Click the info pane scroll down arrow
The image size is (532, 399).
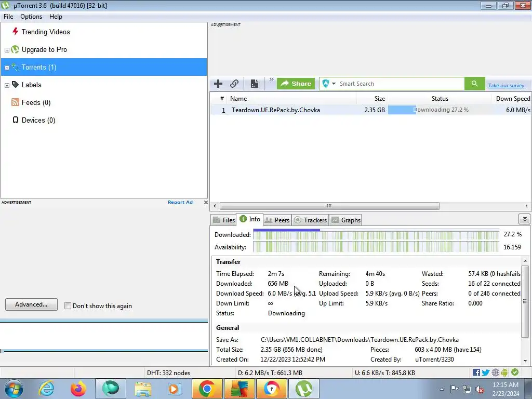pos(525,361)
